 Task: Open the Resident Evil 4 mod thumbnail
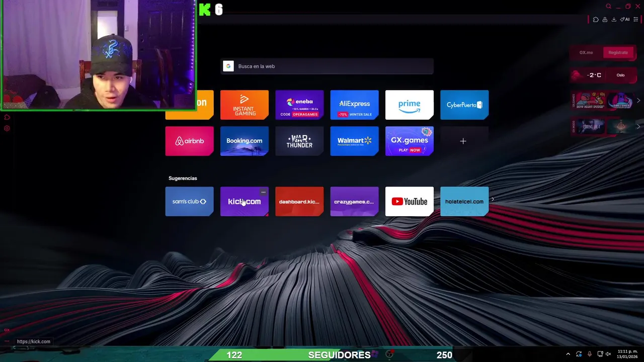point(591,126)
